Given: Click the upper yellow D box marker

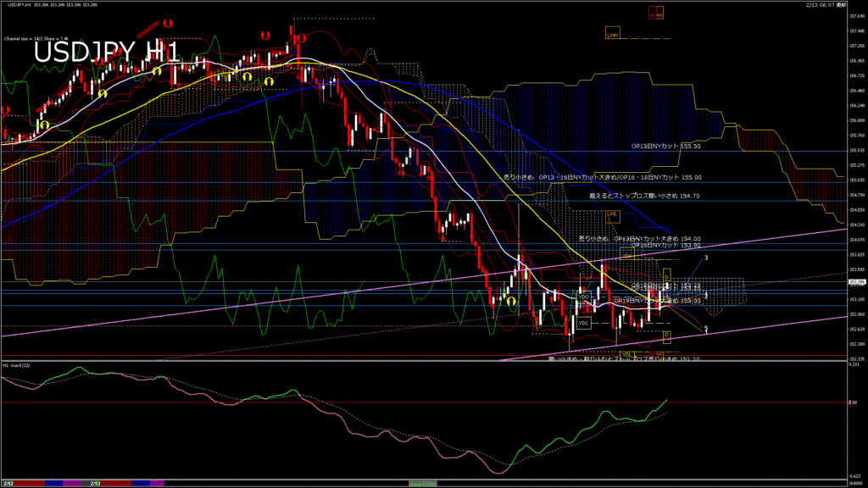Looking at the screenshot, I should (666, 277).
